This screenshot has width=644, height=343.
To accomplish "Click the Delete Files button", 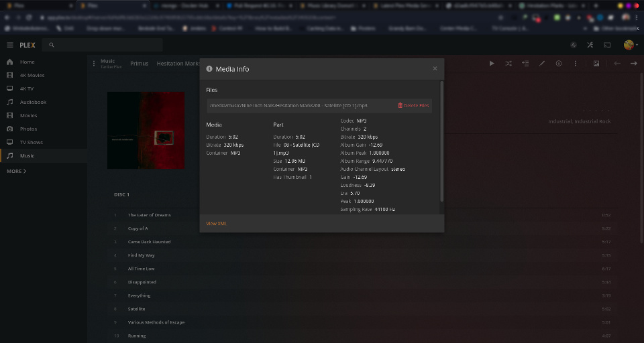I will [413, 105].
